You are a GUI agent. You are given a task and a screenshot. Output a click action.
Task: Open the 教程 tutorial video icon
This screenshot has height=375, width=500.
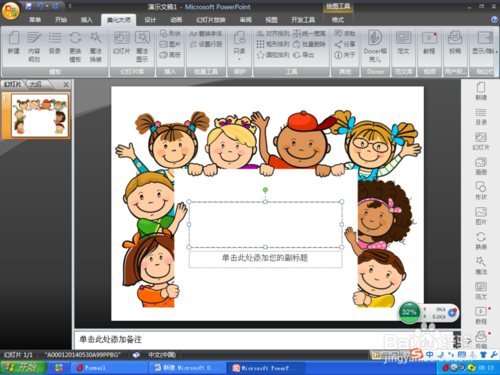(429, 43)
